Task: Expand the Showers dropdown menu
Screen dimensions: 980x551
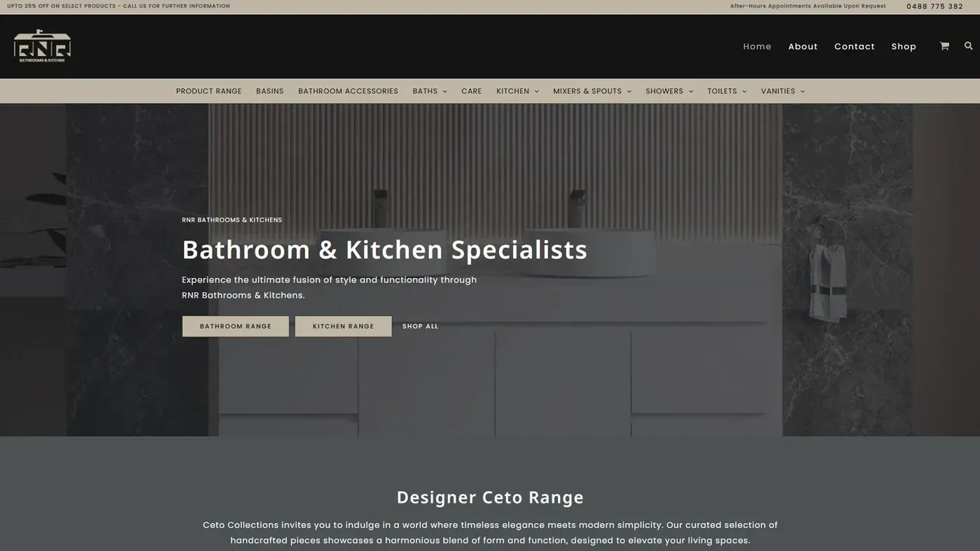Action: click(669, 91)
